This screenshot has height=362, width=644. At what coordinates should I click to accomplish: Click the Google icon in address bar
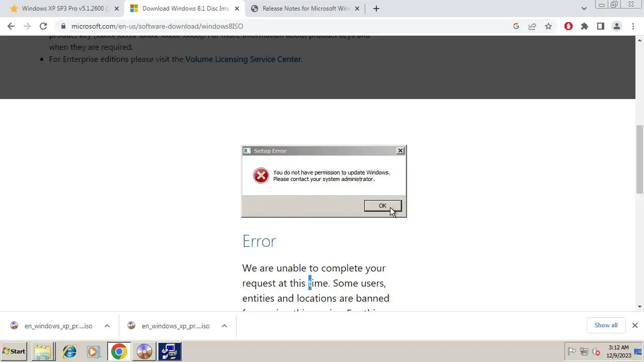tap(516, 26)
